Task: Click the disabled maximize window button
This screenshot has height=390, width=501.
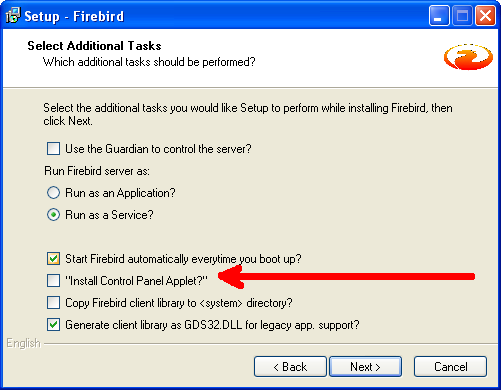Action: (462, 16)
